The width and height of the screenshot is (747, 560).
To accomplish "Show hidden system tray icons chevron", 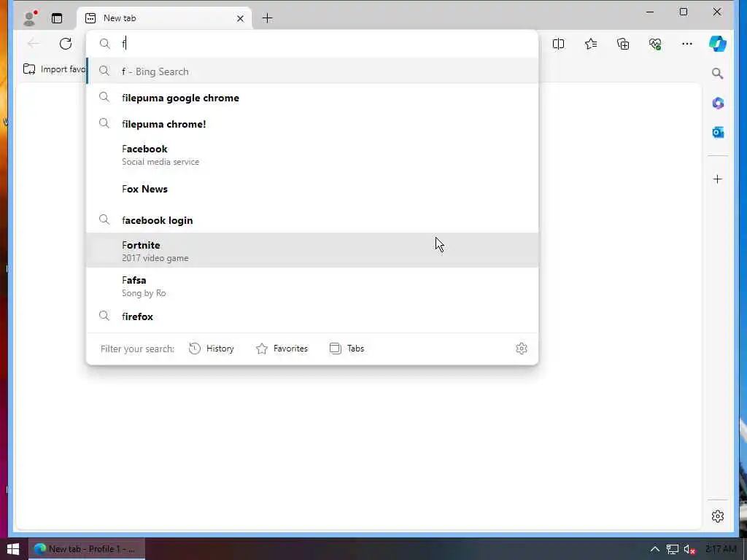I will 654,549.
